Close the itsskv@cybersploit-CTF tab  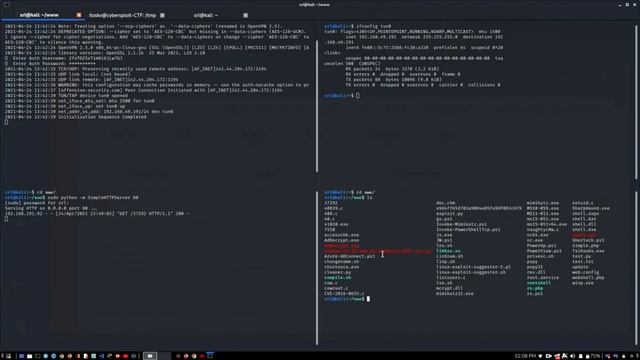coord(162,15)
